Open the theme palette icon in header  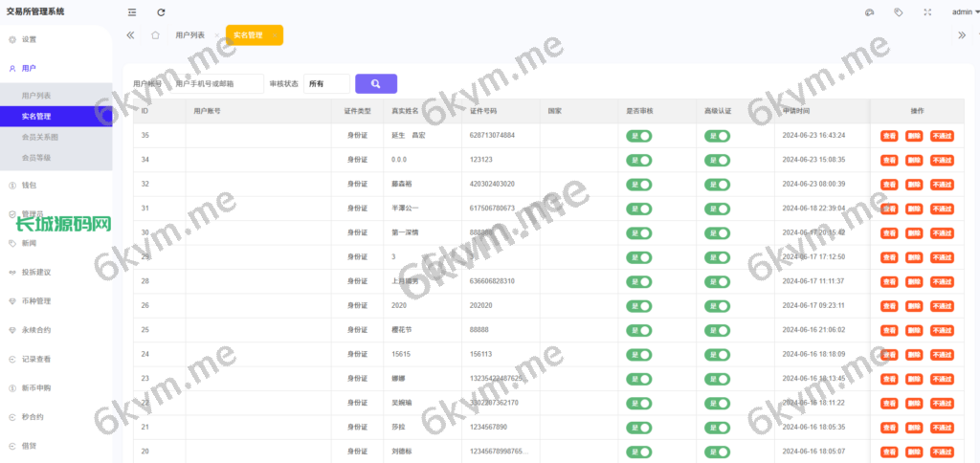pos(869,11)
